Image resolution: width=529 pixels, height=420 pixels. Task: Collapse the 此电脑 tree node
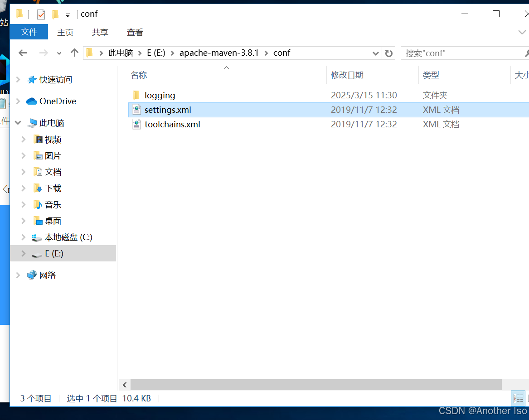click(x=18, y=123)
